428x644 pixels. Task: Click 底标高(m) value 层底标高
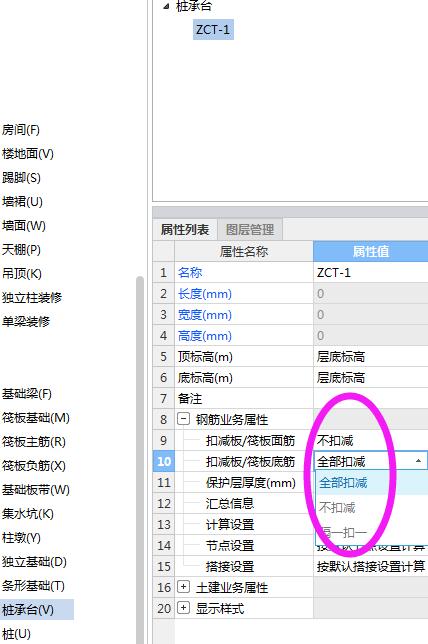[x=370, y=377]
